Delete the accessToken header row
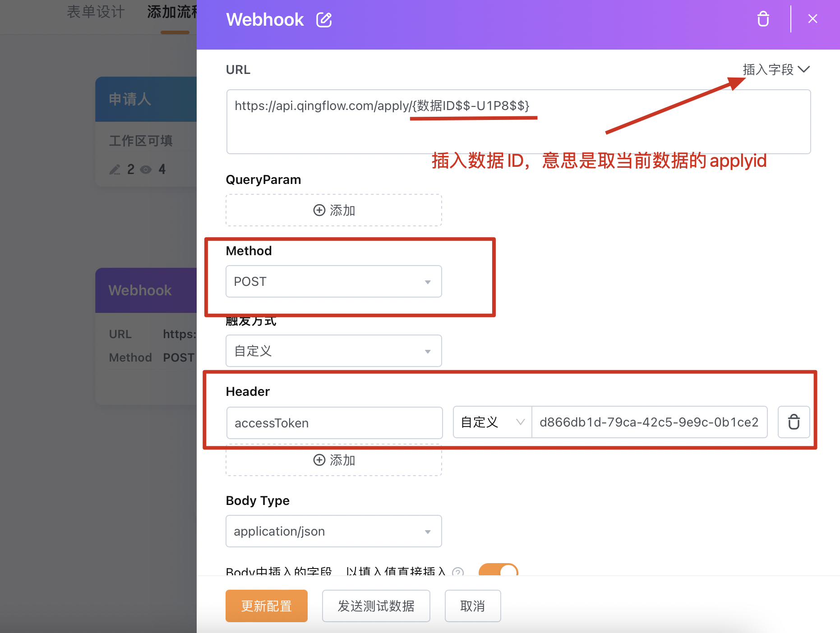840x633 pixels. (794, 422)
